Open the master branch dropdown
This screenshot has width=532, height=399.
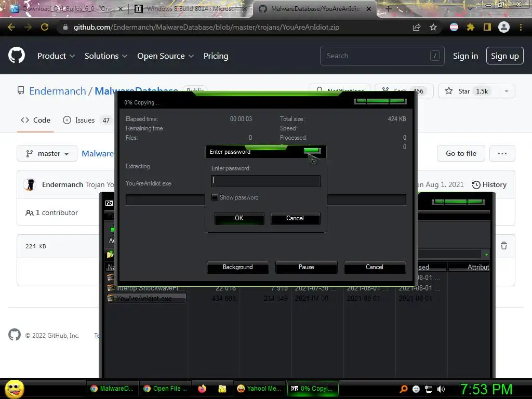click(x=47, y=154)
